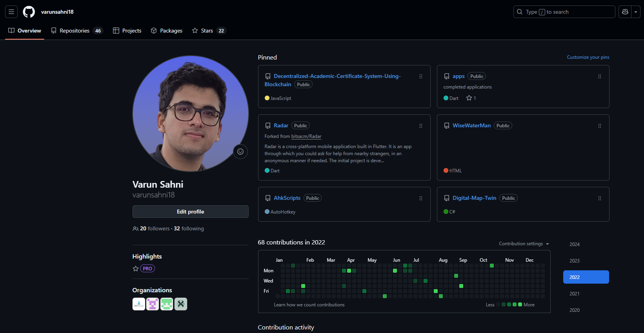Screen dimensions: 644x333
Task: Click the brightest green legend square
Action: pos(520,304)
